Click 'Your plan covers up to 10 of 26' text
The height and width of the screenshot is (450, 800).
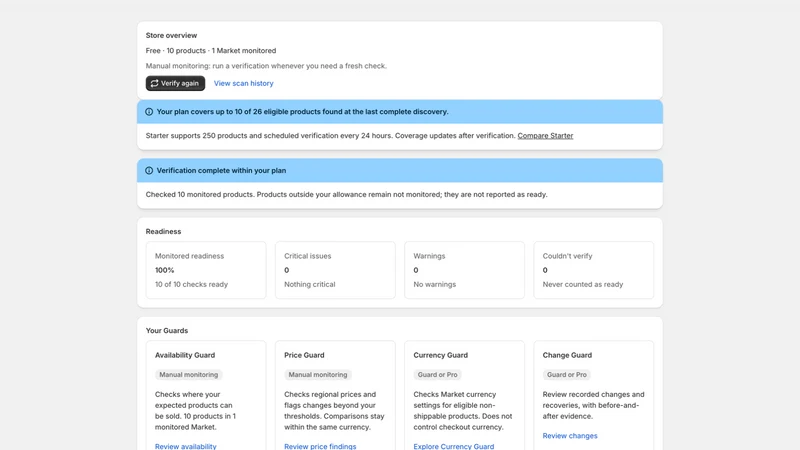pyautogui.click(x=303, y=112)
